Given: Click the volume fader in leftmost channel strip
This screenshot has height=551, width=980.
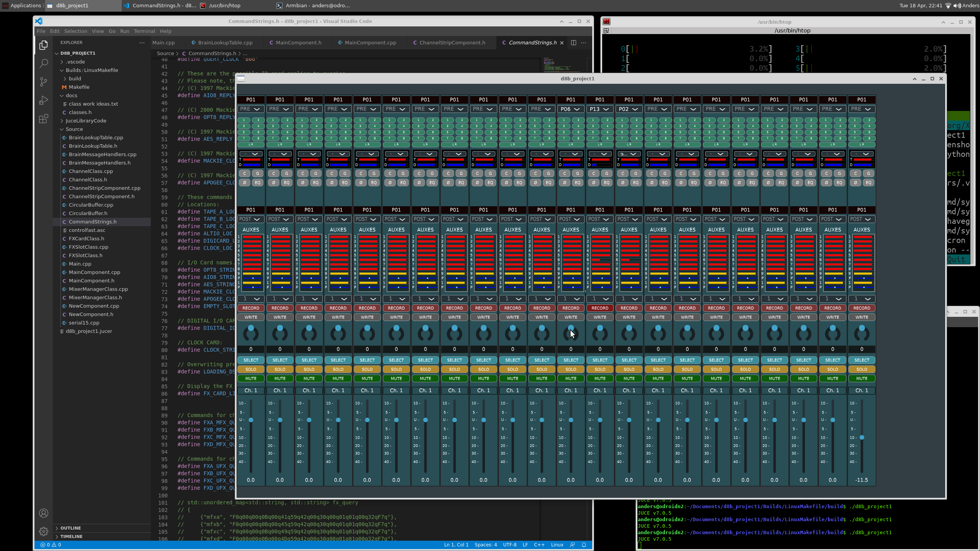Looking at the screenshot, I should pyautogui.click(x=251, y=420).
